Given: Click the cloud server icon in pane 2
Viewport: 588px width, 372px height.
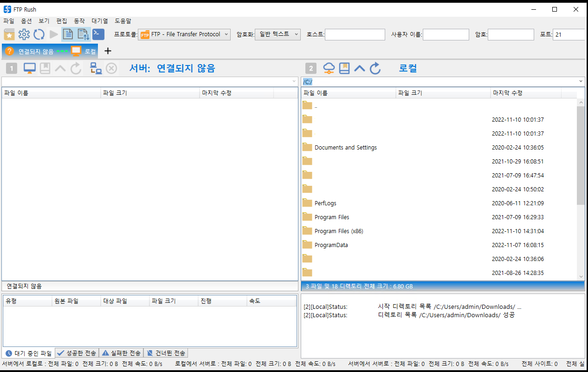Looking at the screenshot, I should click(329, 68).
